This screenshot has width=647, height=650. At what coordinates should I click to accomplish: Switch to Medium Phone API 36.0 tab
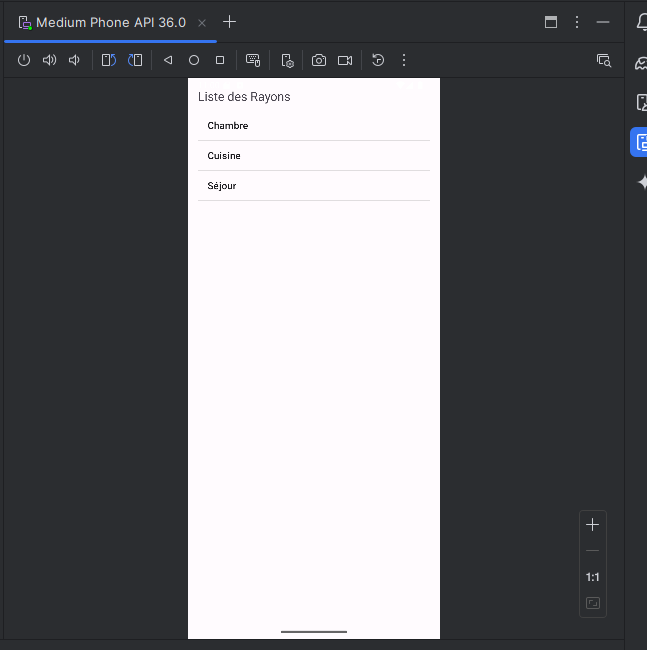(110, 22)
